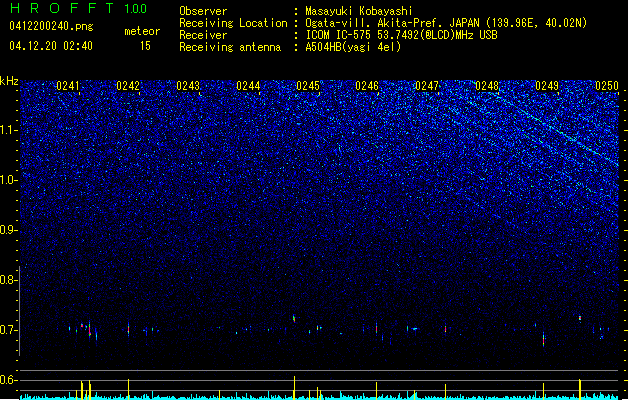Click the 0242 time marker
The image size is (629, 400).
pos(128,86)
